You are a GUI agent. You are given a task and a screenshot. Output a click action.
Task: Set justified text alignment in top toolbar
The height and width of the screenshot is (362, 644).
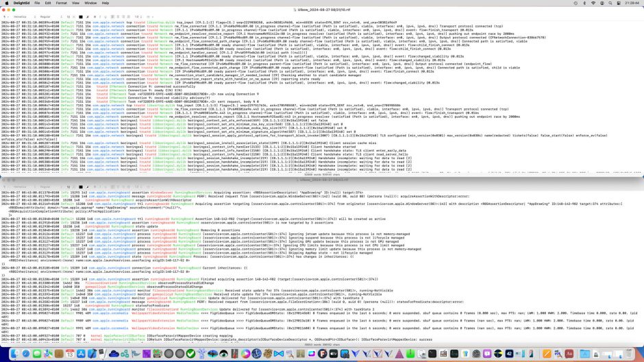pyautogui.click(x=129, y=17)
